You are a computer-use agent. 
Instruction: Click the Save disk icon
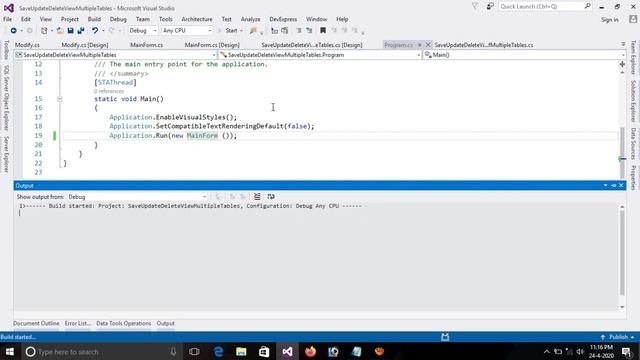click(x=70, y=31)
